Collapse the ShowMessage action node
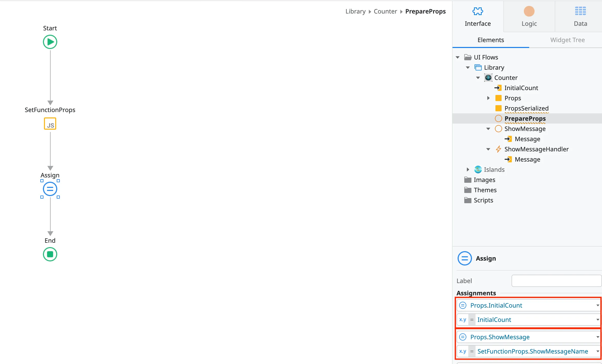The image size is (602, 364). point(488,129)
